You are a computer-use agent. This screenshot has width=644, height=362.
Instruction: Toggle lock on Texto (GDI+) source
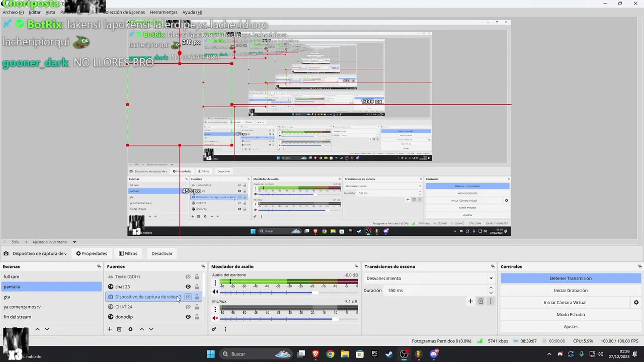pos(197,277)
